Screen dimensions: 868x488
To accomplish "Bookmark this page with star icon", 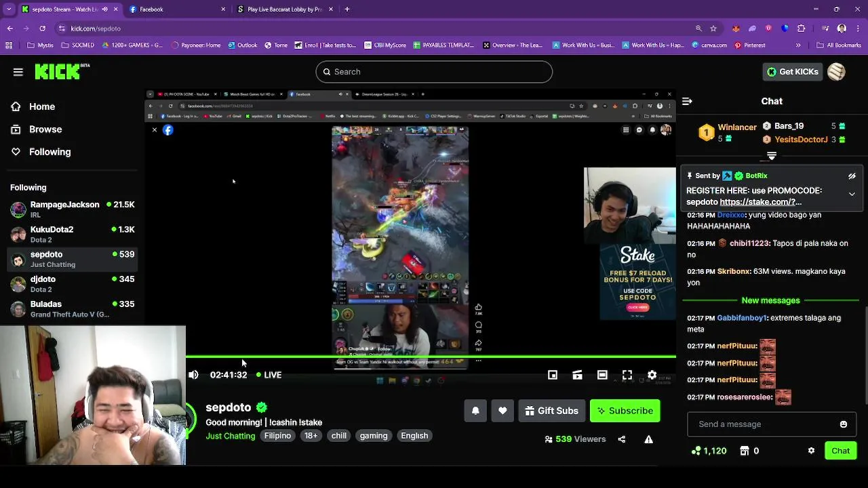I will (x=713, y=28).
